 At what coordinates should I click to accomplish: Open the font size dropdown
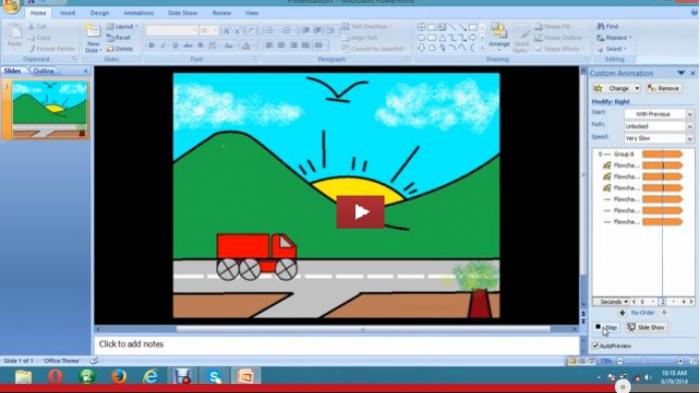point(216,30)
